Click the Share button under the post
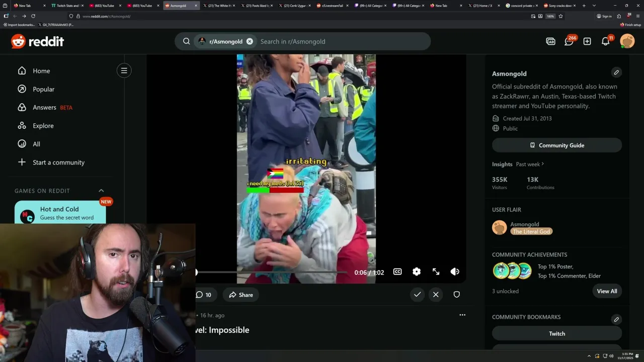644x362 pixels. click(241, 295)
